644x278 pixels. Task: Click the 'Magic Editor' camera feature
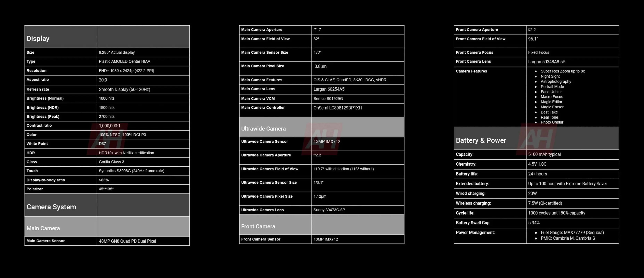coord(551,102)
